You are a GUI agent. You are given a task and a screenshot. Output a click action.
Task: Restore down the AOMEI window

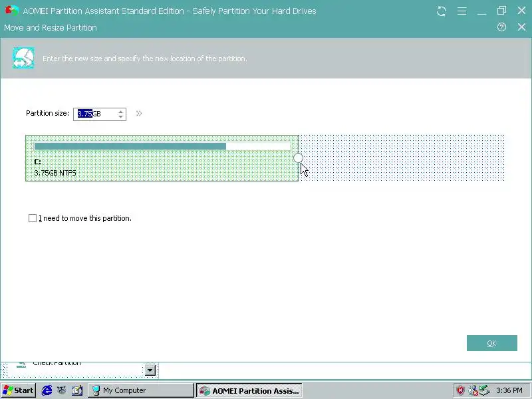[501, 11]
